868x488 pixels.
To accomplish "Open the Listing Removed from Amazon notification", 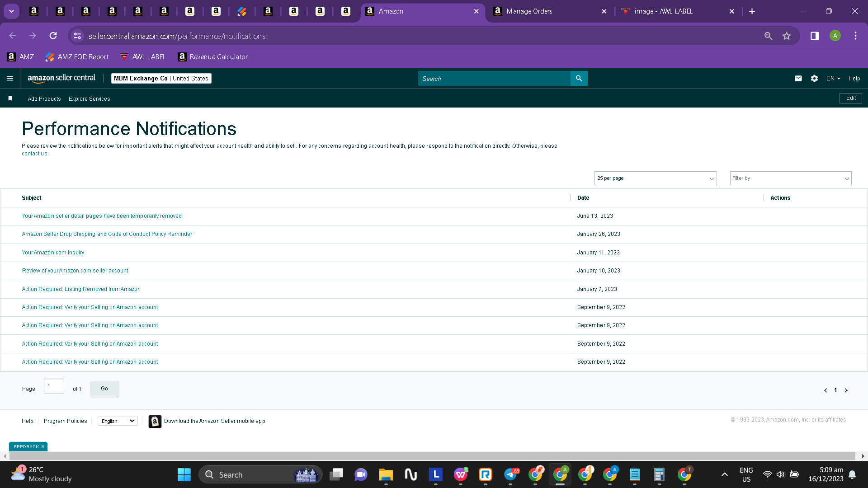I will click(x=81, y=289).
